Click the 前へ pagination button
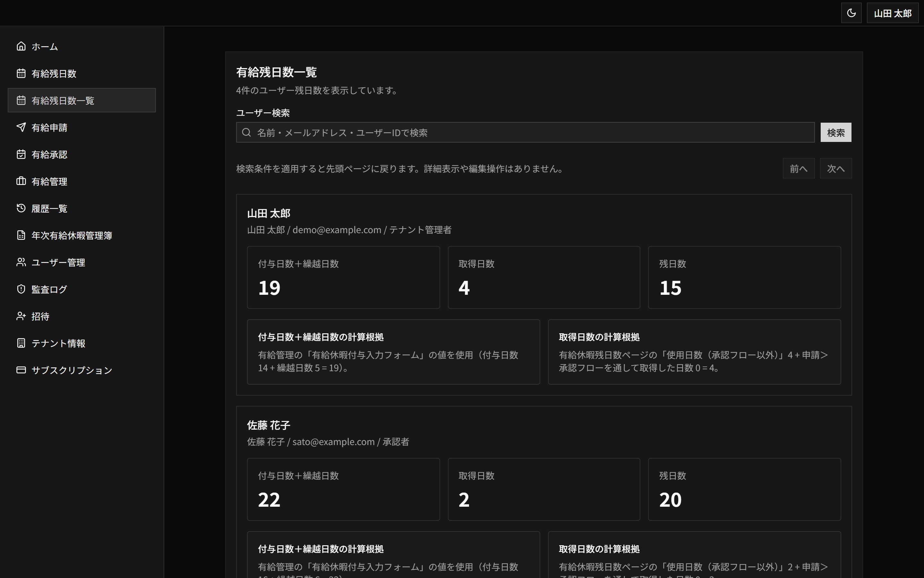This screenshot has width=924, height=578. click(x=798, y=168)
